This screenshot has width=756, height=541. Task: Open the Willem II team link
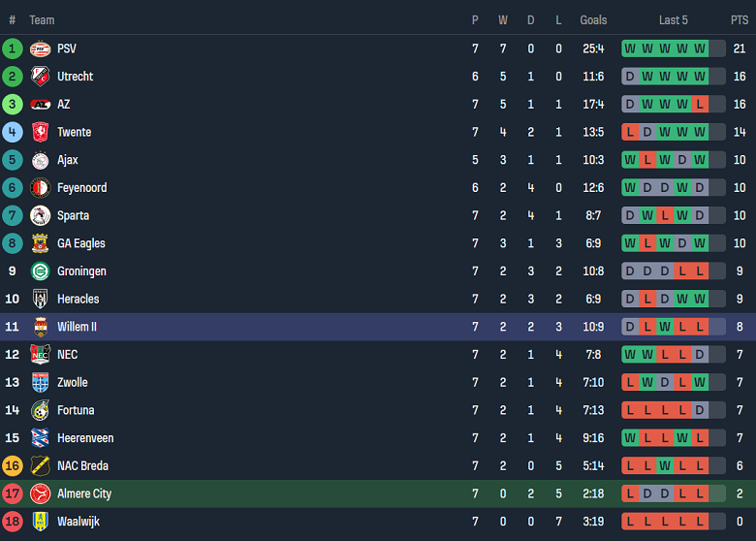pyautogui.click(x=77, y=327)
